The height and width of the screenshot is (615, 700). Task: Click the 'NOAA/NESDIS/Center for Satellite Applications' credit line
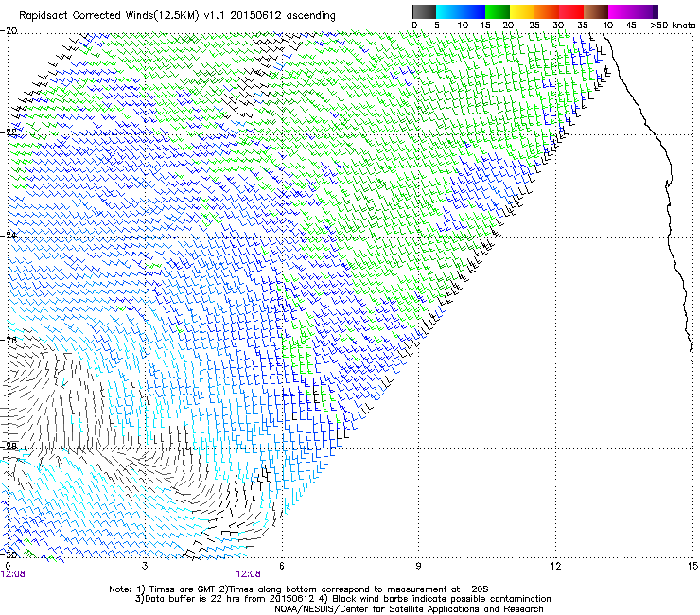click(x=409, y=609)
